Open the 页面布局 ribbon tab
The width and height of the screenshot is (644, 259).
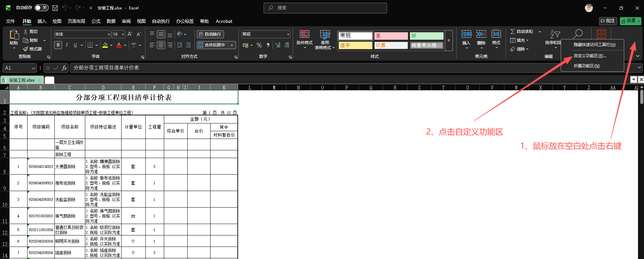tap(77, 21)
